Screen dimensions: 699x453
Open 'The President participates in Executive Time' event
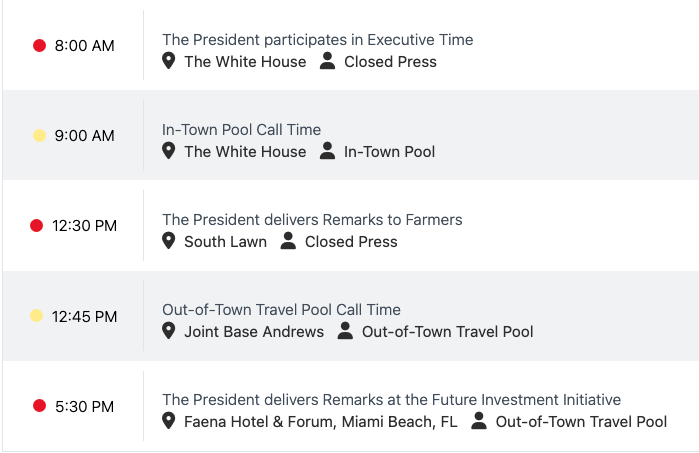coord(317,40)
